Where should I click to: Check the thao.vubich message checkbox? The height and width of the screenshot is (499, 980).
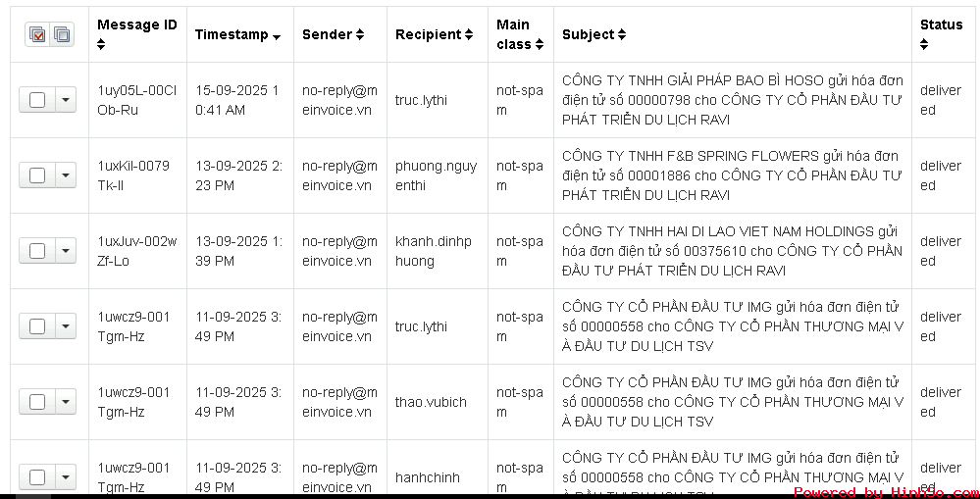click(37, 402)
